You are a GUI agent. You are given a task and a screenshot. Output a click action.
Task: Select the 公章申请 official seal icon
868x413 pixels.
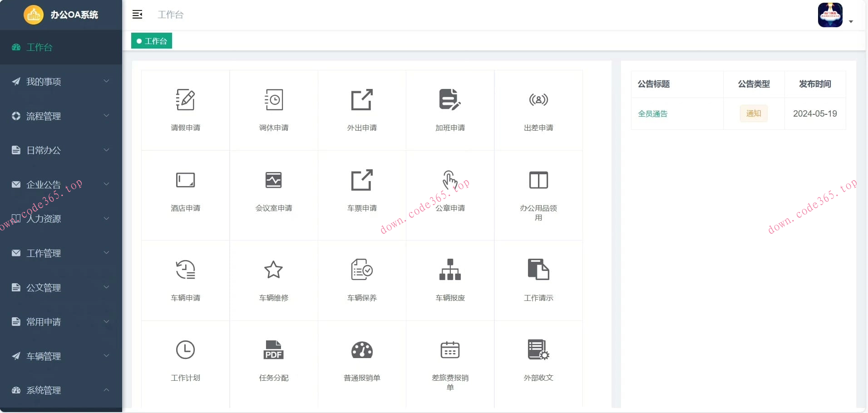[x=449, y=191]
